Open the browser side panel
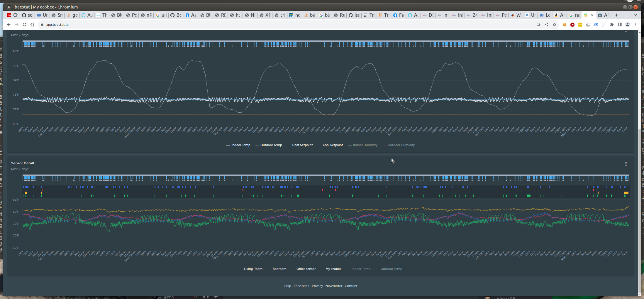This screenshot has height=299, width=644. click(620, 25)
